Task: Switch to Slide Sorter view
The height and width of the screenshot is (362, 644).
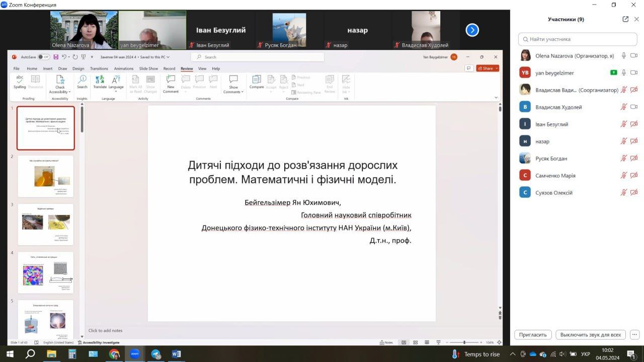Action: pyautogui.click(x=415, y=342)
